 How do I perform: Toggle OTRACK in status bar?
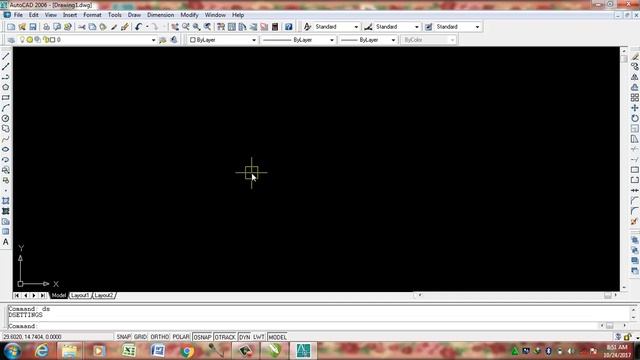point(225,337)
